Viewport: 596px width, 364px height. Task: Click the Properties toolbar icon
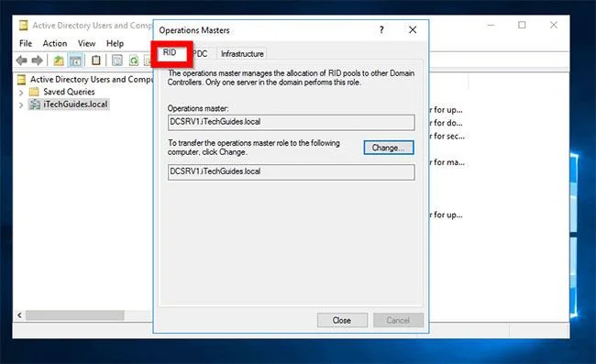click(x=117, y=60)
